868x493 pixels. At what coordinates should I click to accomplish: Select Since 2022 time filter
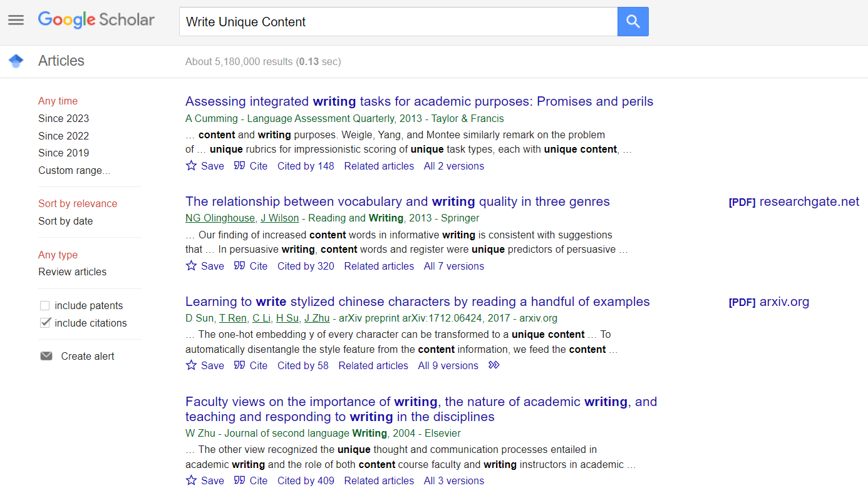[63, 136]
